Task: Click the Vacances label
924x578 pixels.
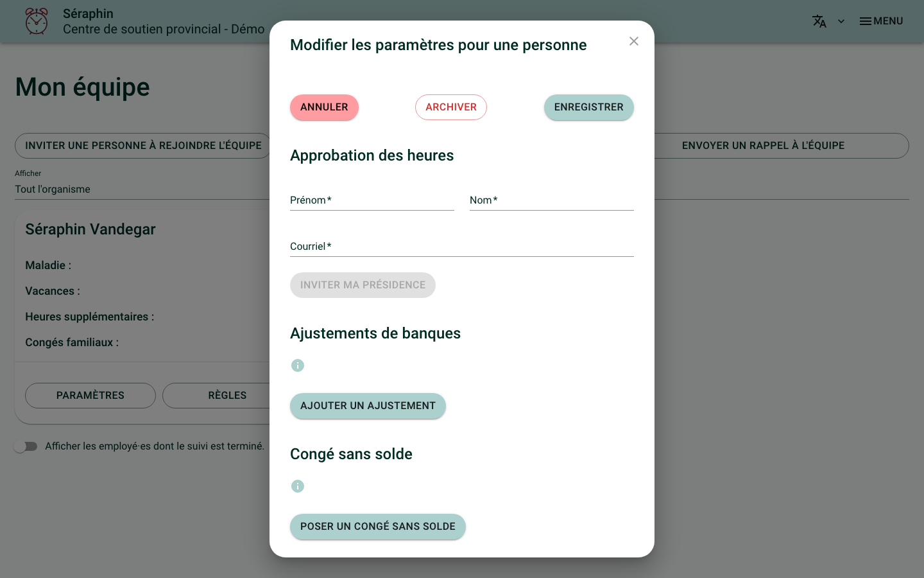Action: coord(53,291)
